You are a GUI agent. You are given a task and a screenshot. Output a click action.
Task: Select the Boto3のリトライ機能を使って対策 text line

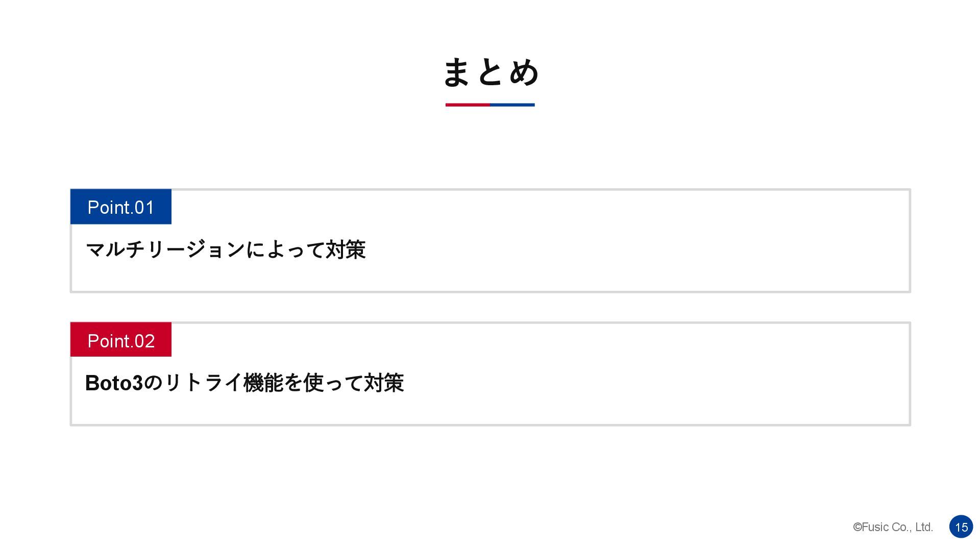[244, 383]
